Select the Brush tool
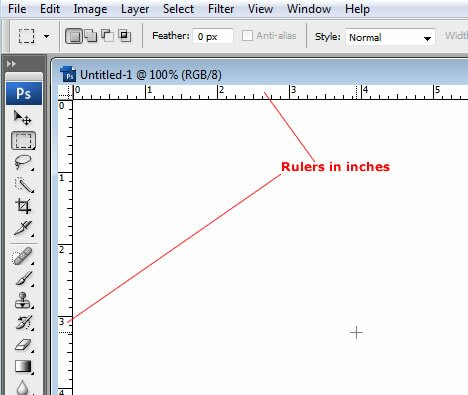This screenshot has width=468, height=395. click(24, 279)
